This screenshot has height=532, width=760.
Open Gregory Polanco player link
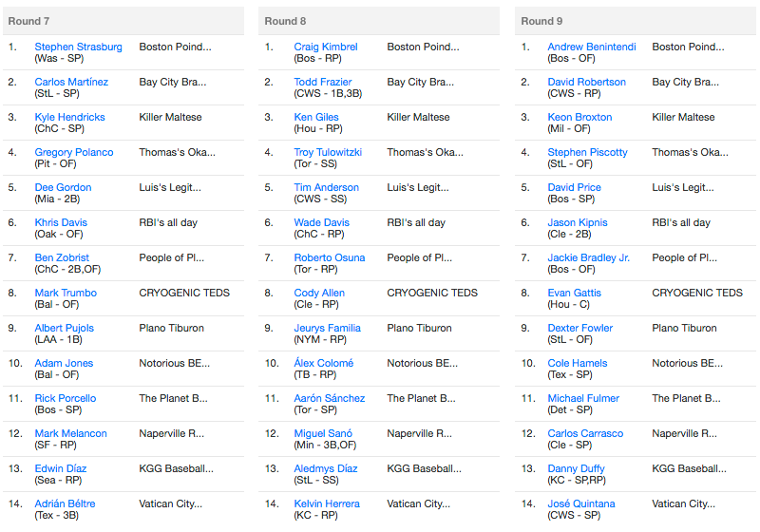[74, 152]
